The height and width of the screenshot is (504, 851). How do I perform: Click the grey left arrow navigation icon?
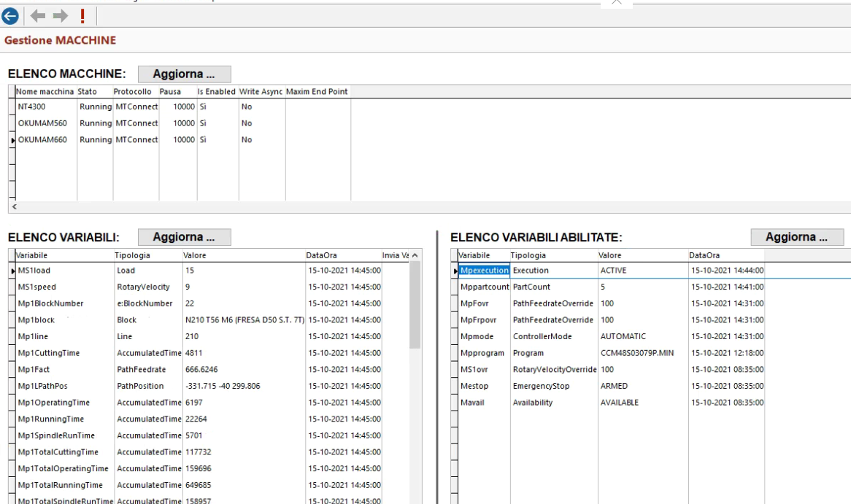click(37, 15)
